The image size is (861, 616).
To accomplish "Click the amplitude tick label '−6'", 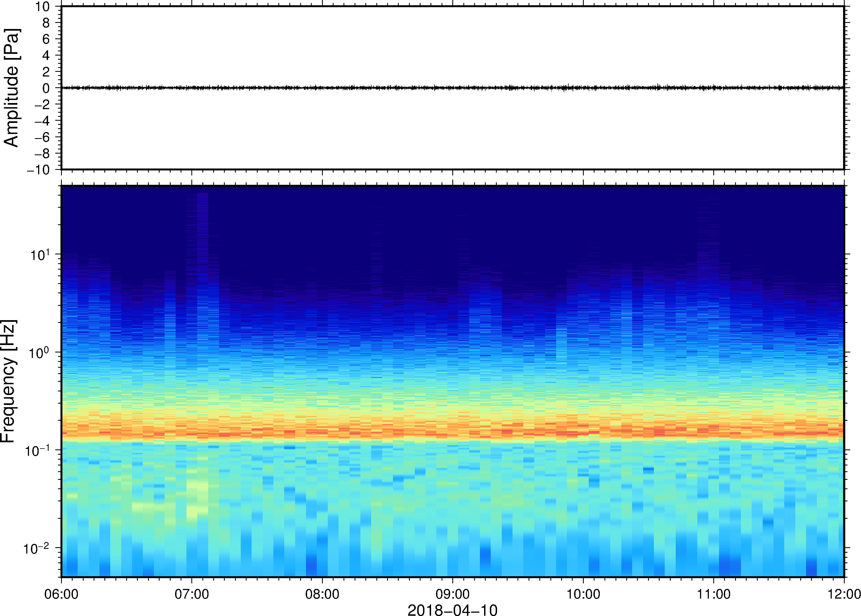I will (x=43, y=137).
